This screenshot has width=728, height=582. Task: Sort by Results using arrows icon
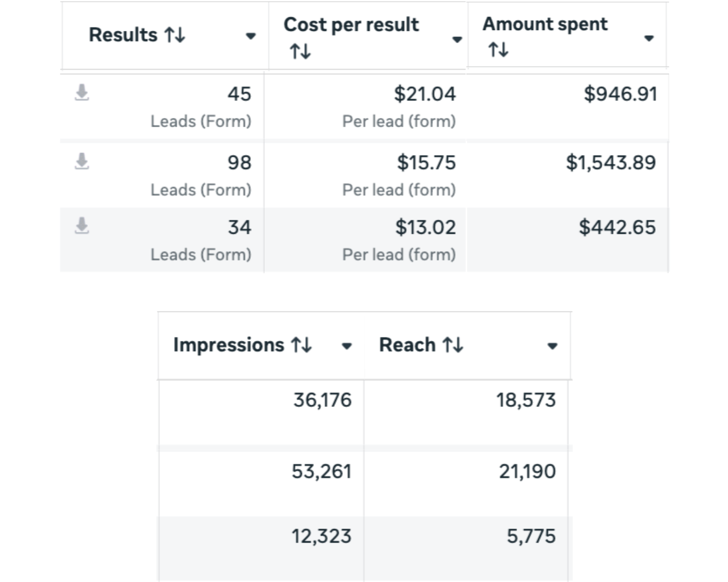point(175,35)
